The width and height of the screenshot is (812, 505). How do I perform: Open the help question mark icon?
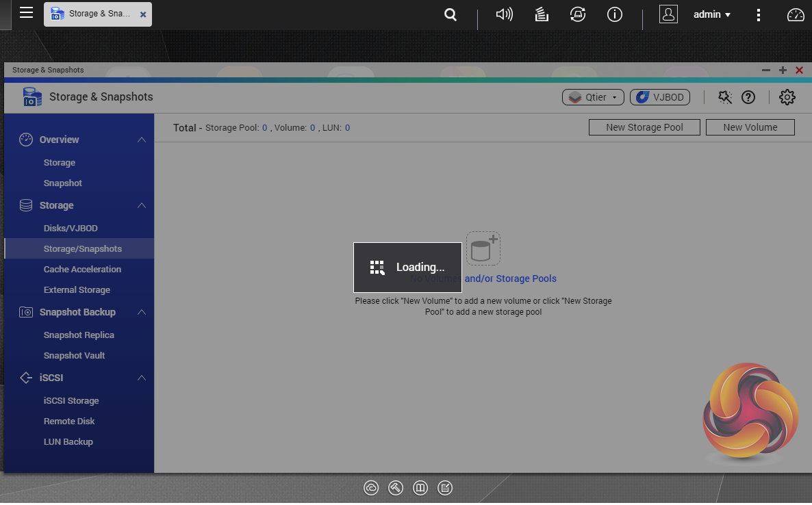[748, 97]
